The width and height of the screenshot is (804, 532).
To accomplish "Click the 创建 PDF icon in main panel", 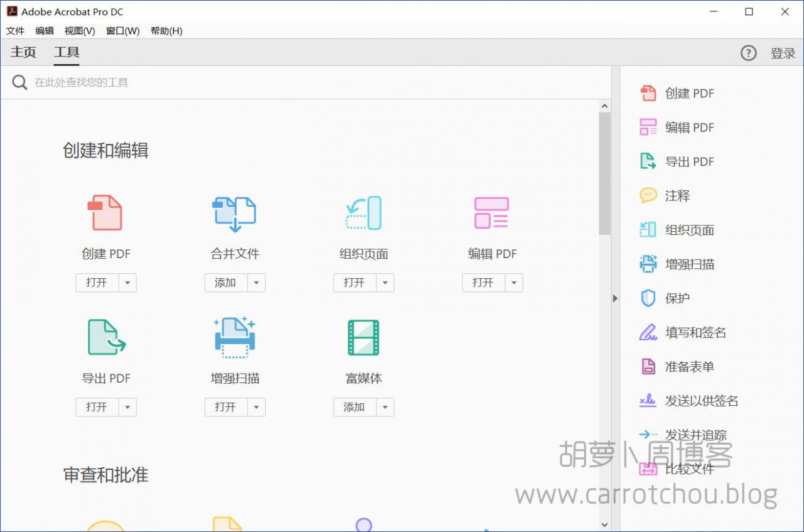I will (x=105, y=213).
